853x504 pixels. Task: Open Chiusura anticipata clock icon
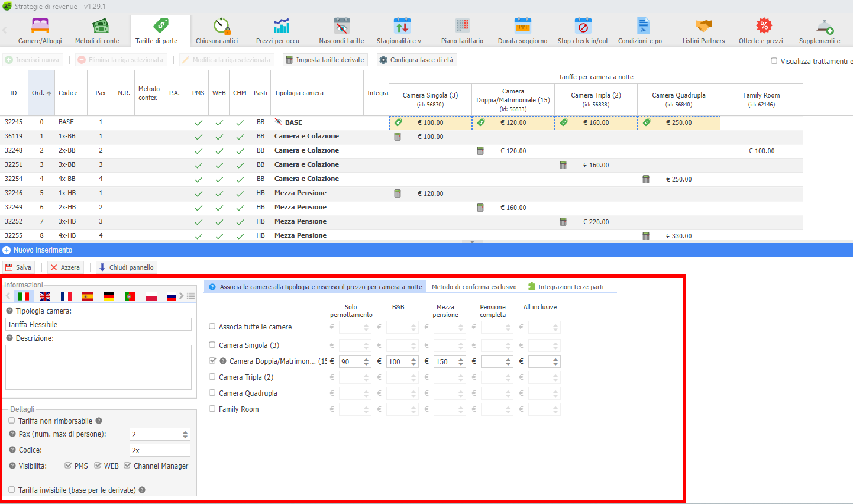221,26
